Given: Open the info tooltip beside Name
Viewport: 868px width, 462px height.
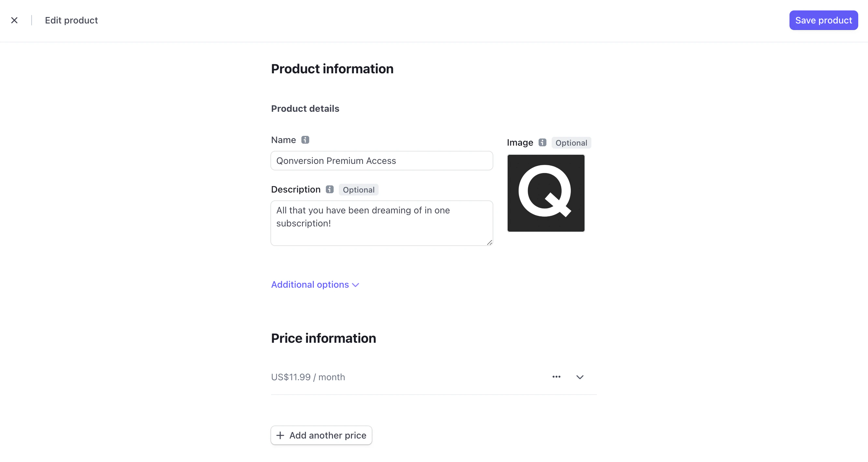Looking at the screenshot, I should 305,140.
